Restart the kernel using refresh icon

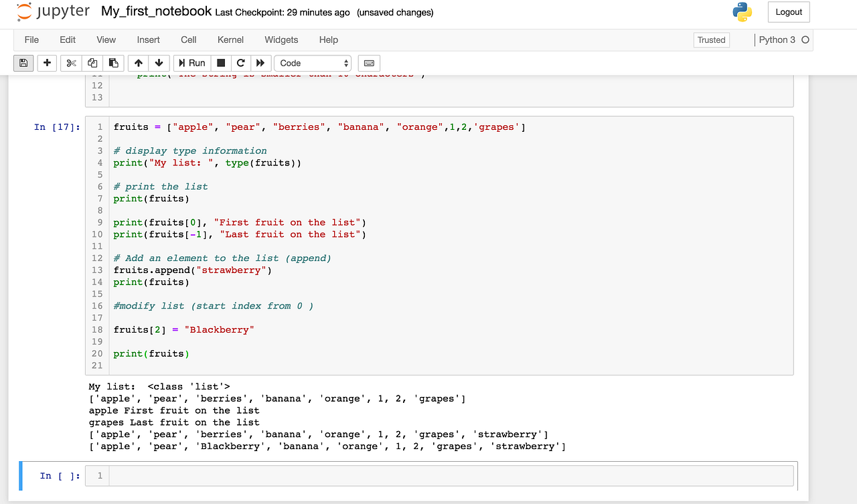click(240, 62)
